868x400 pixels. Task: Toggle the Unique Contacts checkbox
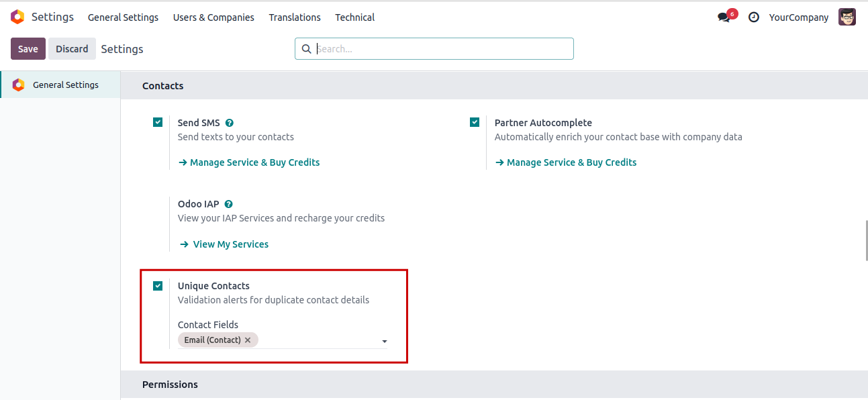point(158,286)
